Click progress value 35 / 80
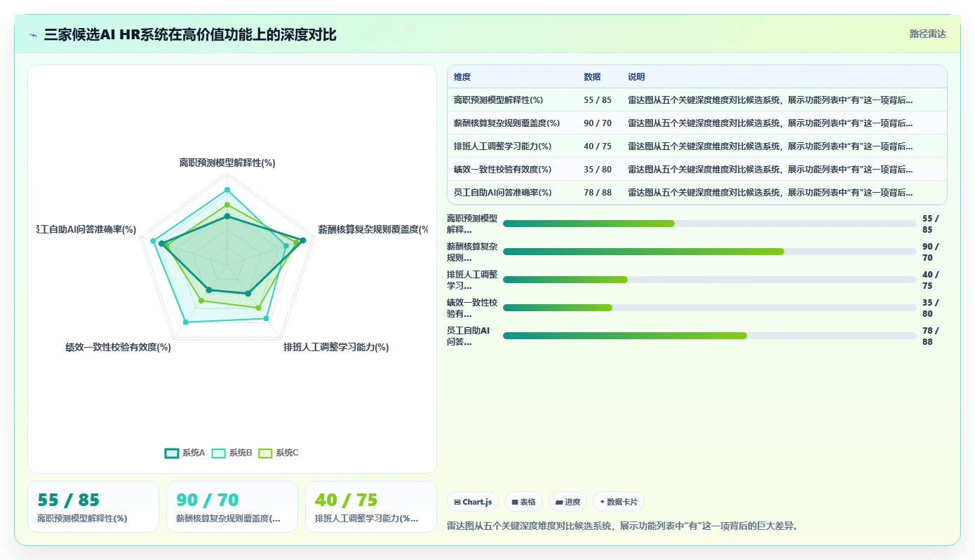 click(x=931, y=308)
